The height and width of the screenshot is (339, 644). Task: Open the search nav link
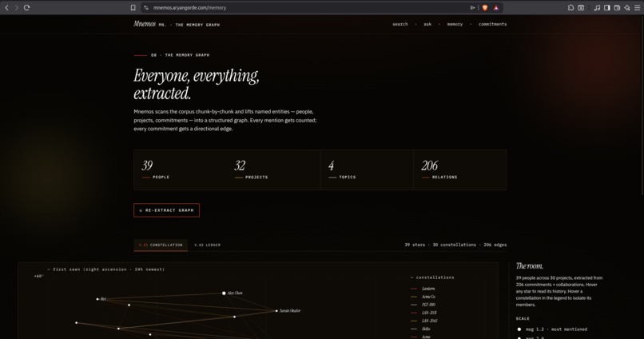(400, 24)
